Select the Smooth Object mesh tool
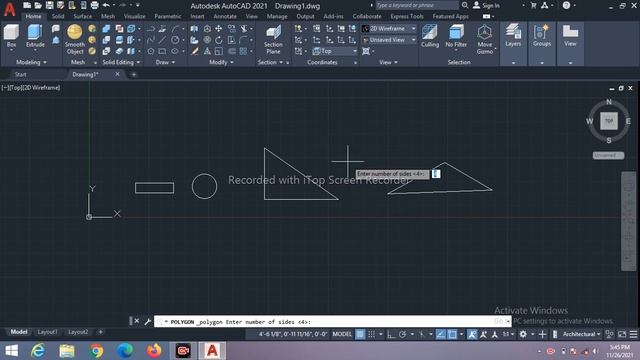Viewport: 640px width, 360px height. (x=75, y=39)
